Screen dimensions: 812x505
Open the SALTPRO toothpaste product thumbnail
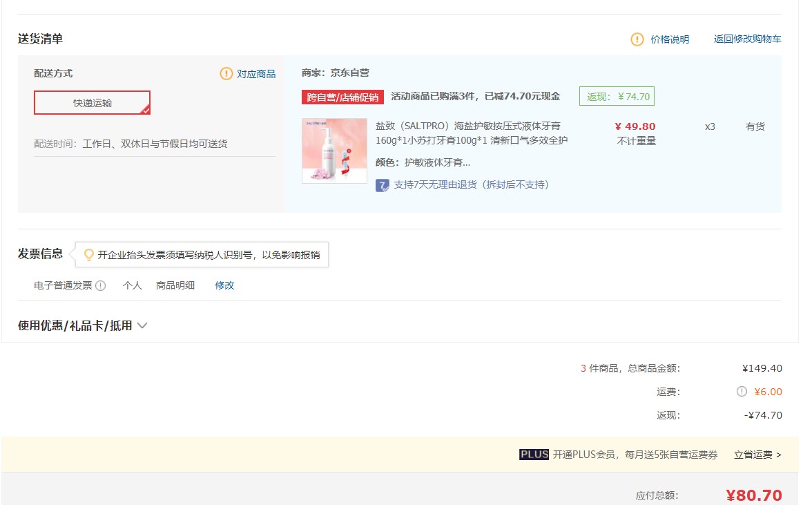click(x=334, y=151)
